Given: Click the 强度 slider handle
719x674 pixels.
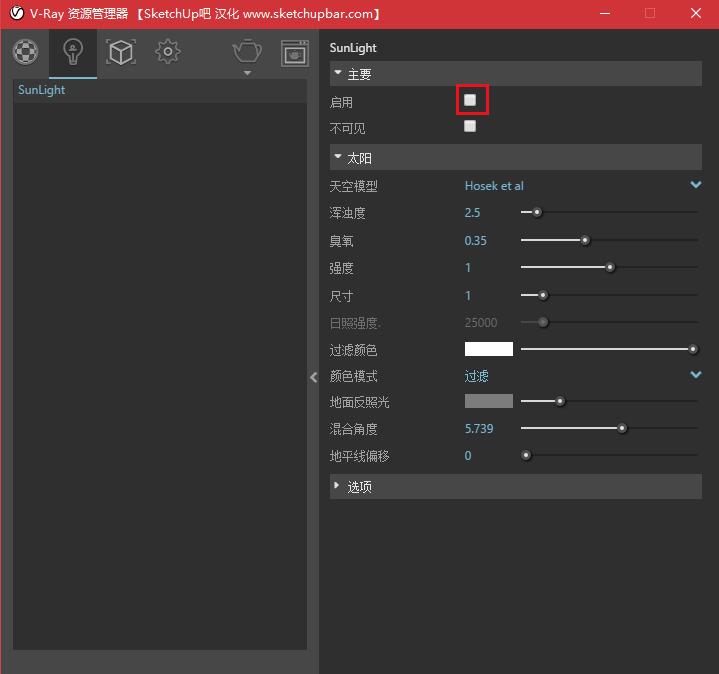Looking at the screenshot, I should click(610, 267).
